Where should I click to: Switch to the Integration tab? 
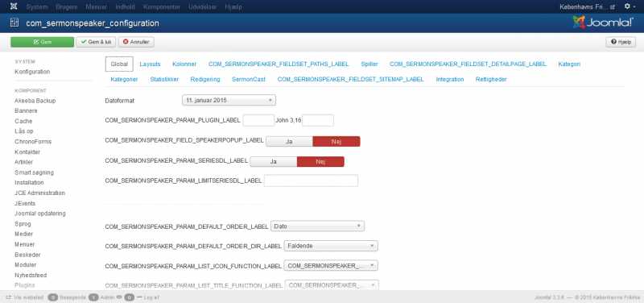tap(450, 79)
